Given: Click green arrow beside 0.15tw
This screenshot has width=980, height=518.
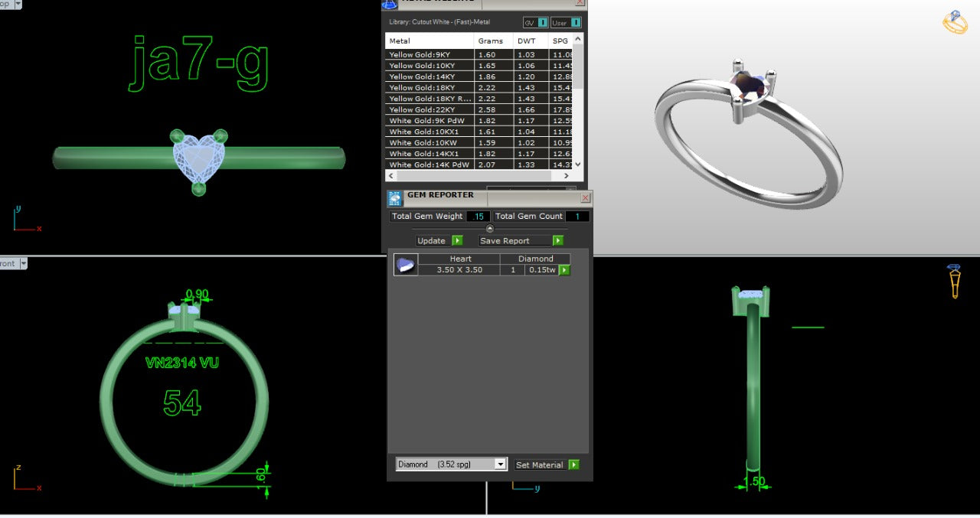Looking at the screenshot, I should (x=564, y=270).
